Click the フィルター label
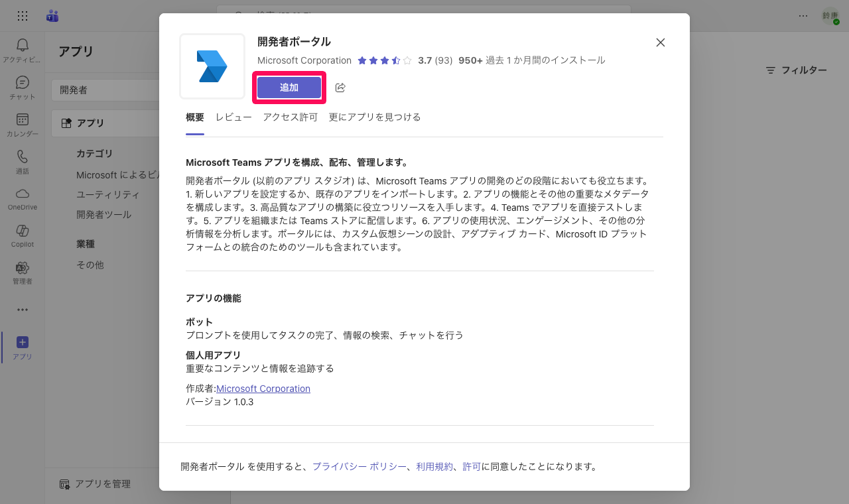The width and height of the screenshot is (849, 504). (804, 70)
